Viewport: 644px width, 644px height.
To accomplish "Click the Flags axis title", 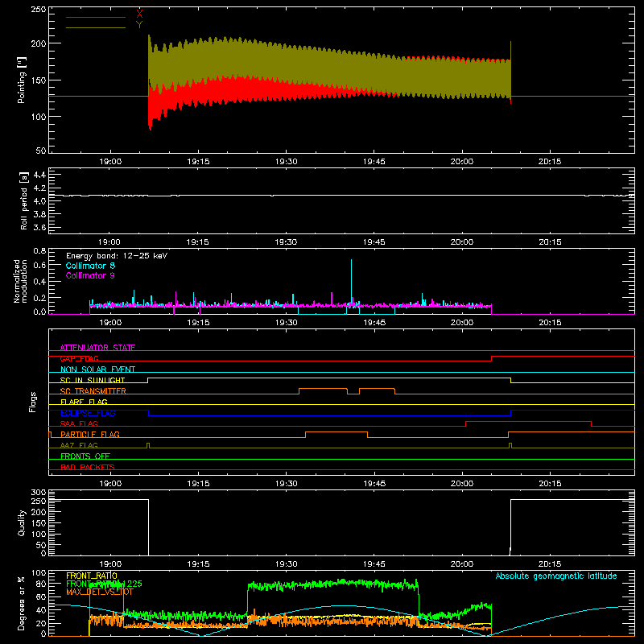I will (33, 402).
